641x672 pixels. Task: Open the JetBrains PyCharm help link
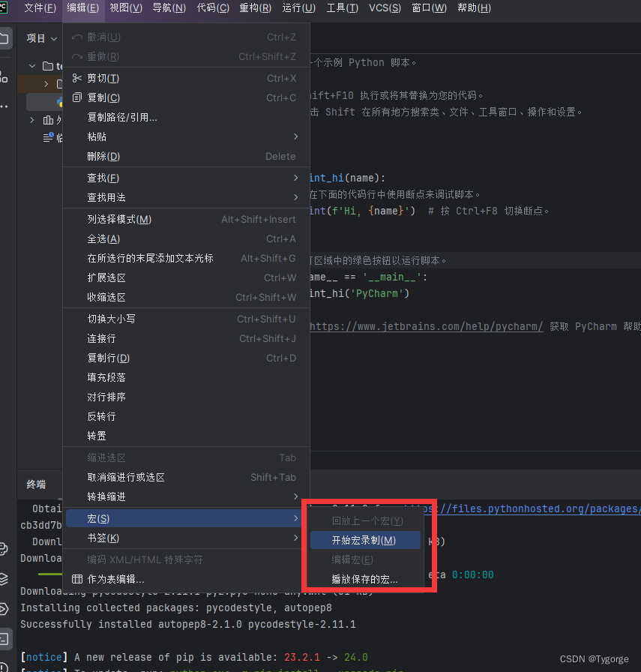tap(426, 325)
